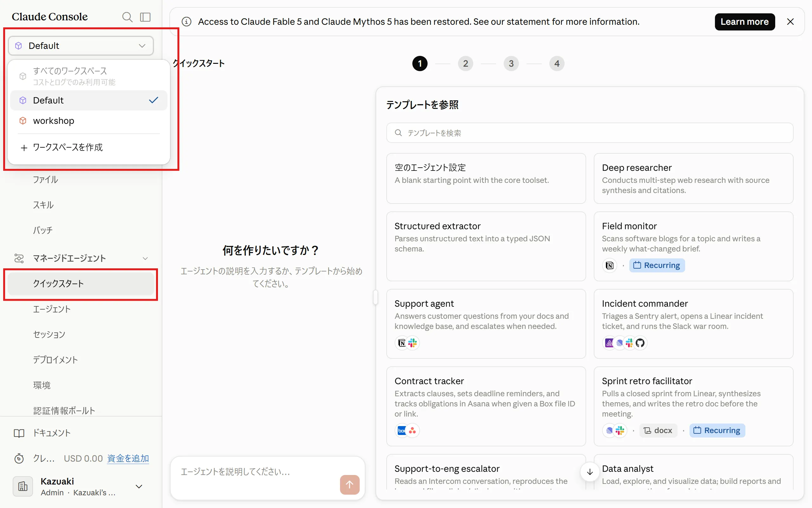Click the Sentry icon on Incident commander card
The image size is (812, 508).
(x=609, y=343)
